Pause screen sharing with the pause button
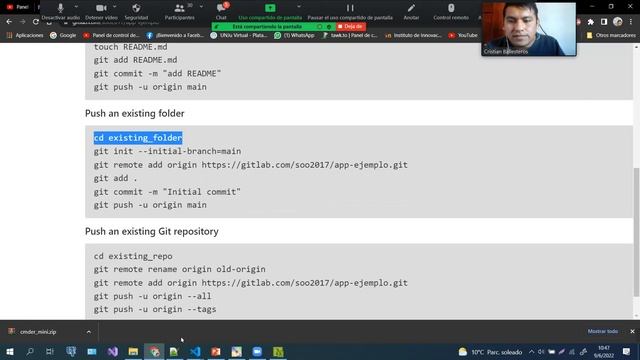 (350, 11)
